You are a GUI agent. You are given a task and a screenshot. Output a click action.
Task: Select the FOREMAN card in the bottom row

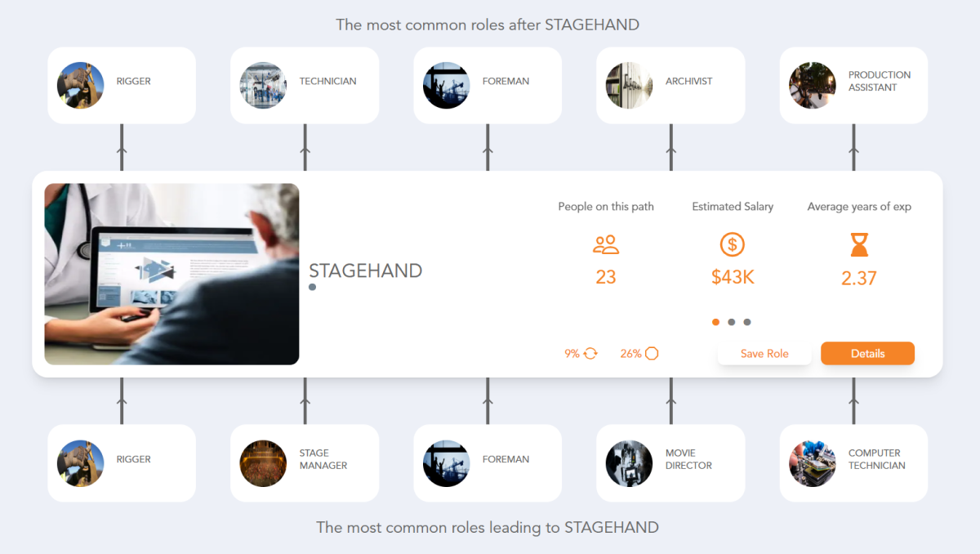[487, 462]
